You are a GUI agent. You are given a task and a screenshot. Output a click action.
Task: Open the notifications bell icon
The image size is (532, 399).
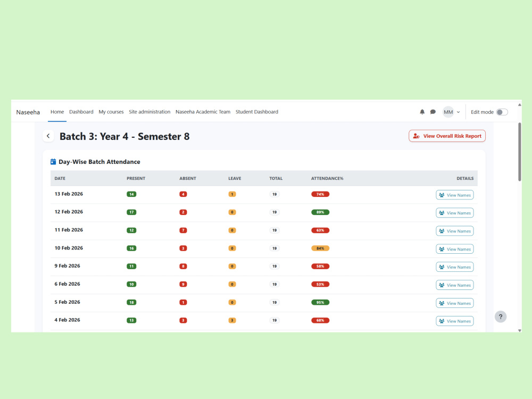[422, 112]
